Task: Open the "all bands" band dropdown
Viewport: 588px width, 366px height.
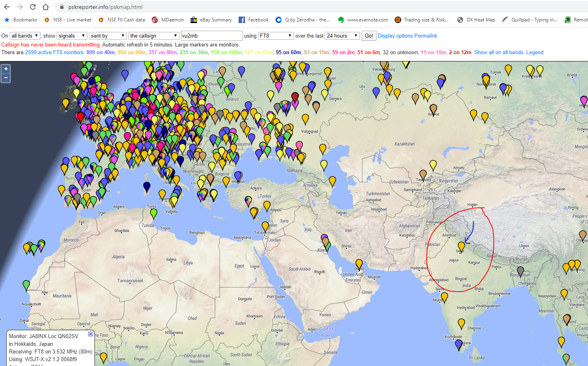Action: tap(25, 36)
